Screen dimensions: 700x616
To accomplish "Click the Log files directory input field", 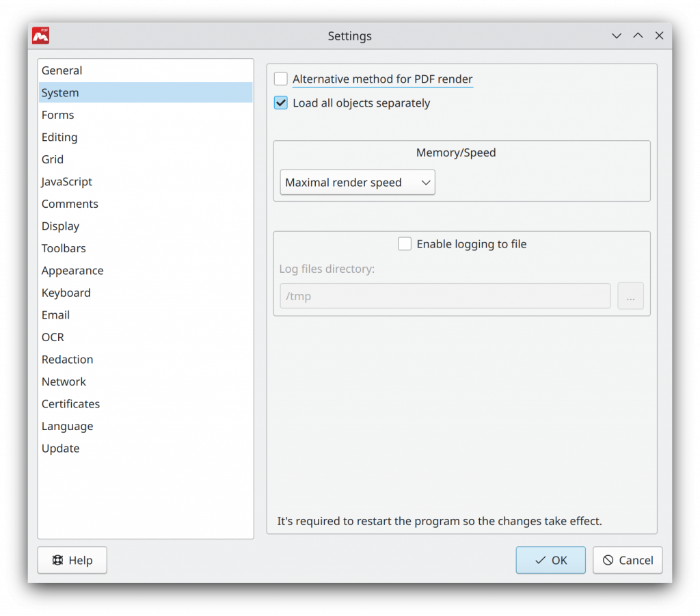I will click(445, 296).
